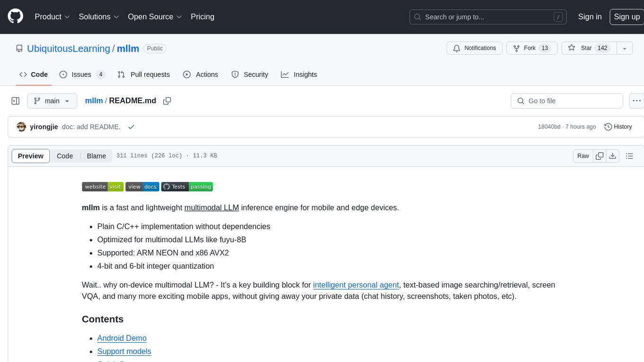The height and width of the screenshot is (362, 644).
Task: Copy raw file contents
Action: 599,156
